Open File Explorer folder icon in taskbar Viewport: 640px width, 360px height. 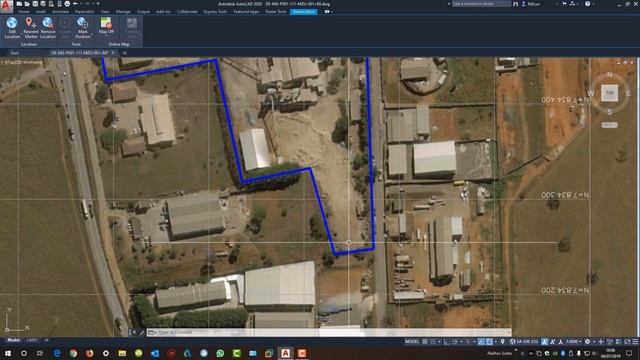122,353
